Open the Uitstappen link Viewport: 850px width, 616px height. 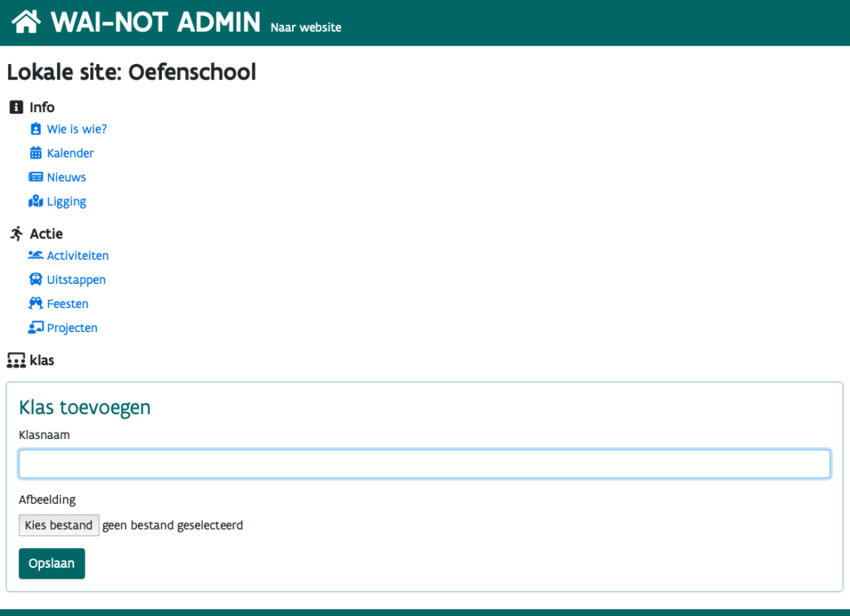[76, 280]
